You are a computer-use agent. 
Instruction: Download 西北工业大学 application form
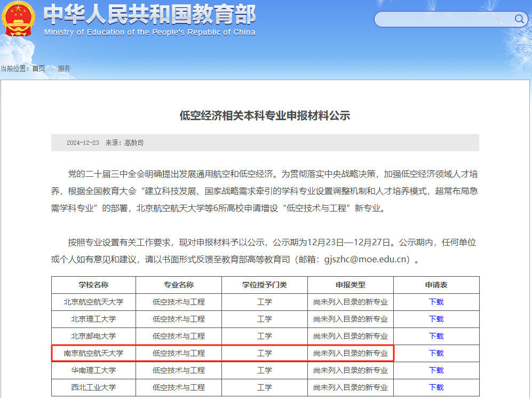(x=436, y=387)
